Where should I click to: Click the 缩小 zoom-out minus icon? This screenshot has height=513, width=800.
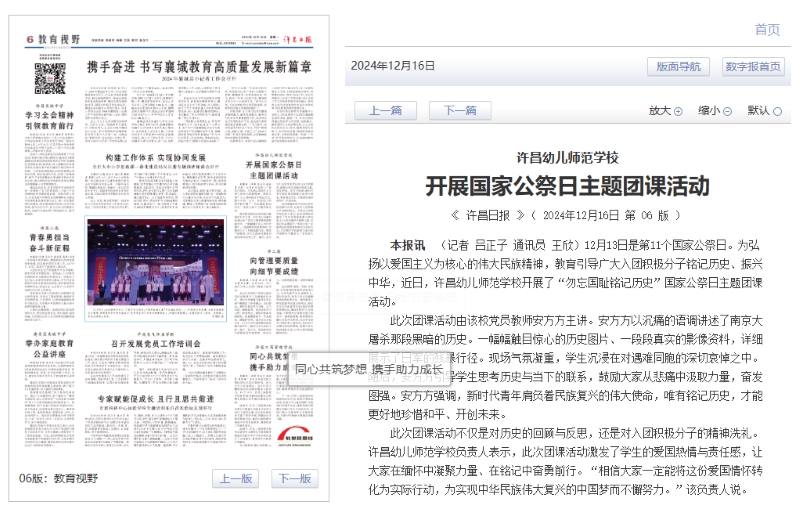click(727, 112)
